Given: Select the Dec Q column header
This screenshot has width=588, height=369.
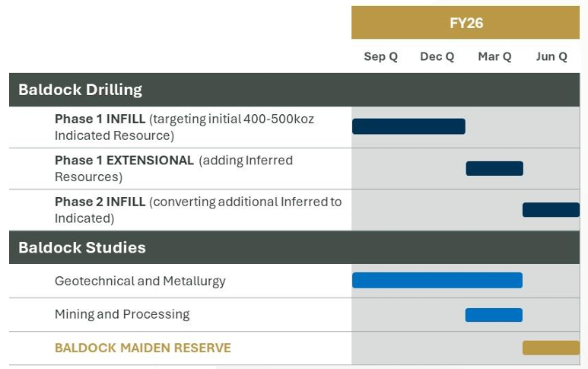Looking at the screenshot, I should tap(437, 57).
